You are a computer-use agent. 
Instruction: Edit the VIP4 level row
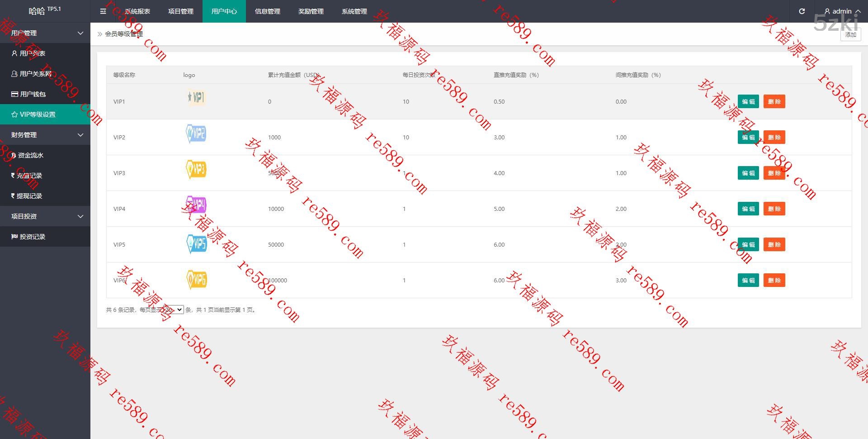coord(748,209)
